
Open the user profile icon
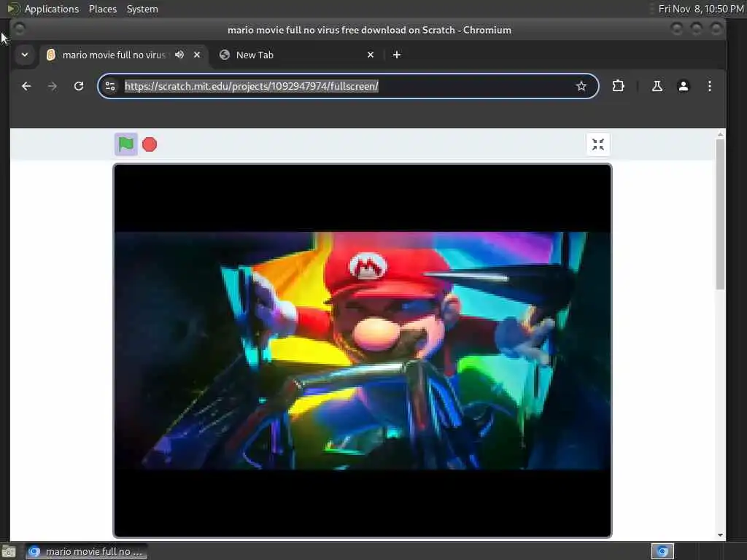click(683, 86)
